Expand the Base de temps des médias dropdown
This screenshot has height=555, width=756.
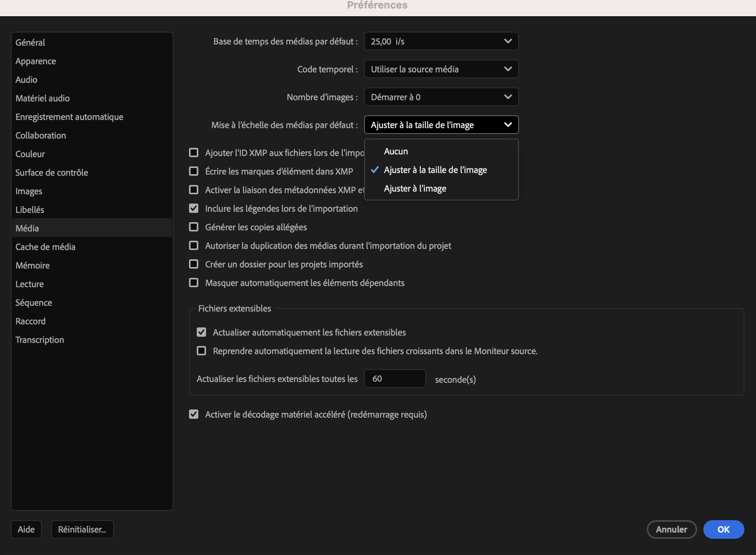pos(441,41)
